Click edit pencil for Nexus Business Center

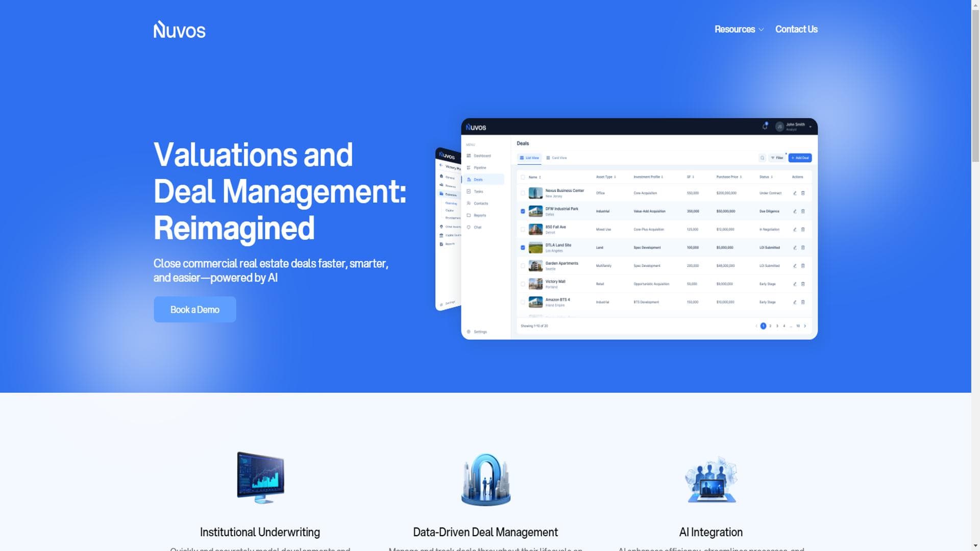coord(795,193)
